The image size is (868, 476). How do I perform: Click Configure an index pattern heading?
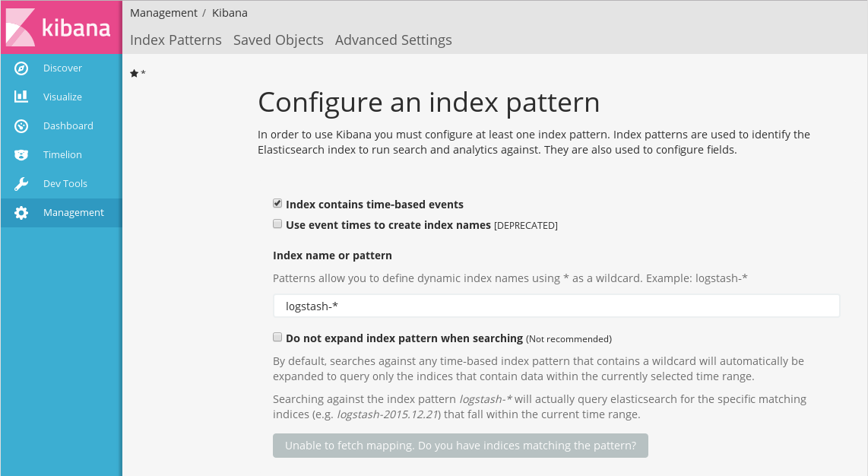[x=429, y=103]
